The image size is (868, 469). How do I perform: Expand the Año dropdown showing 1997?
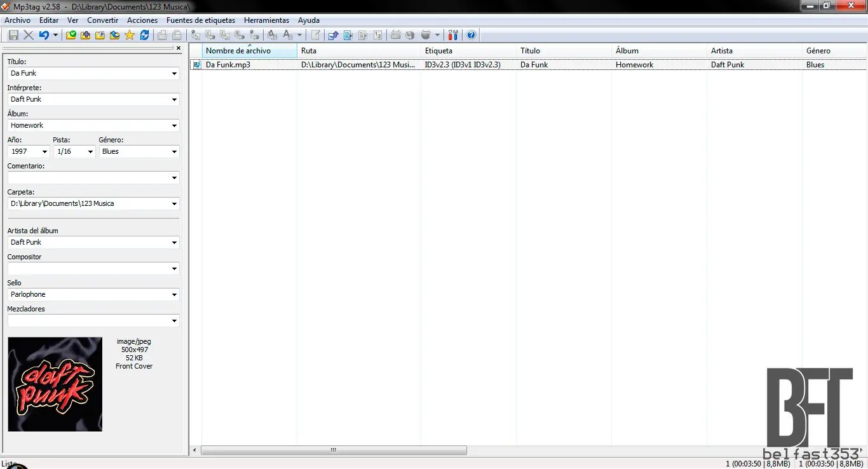pyautogui.click(x=44, y=152)
